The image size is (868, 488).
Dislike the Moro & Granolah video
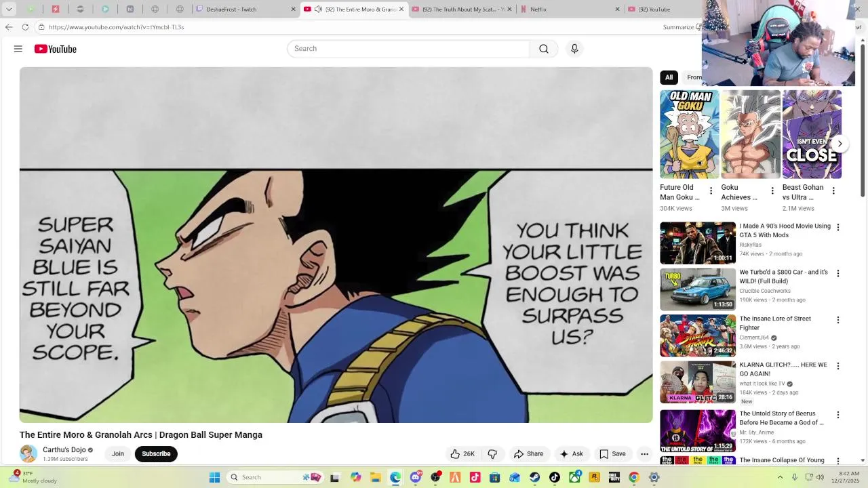tap(493, 454)
